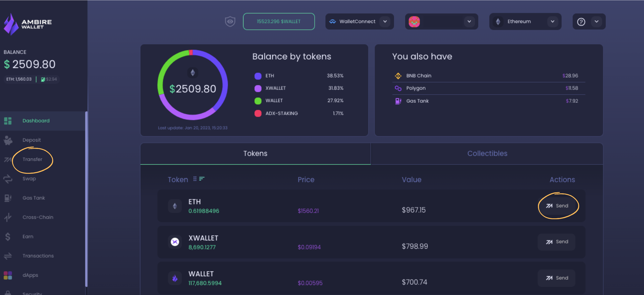Click the Ambire Wallet logo
Viewport: 644px width, 295px height.
click(27, 24)
